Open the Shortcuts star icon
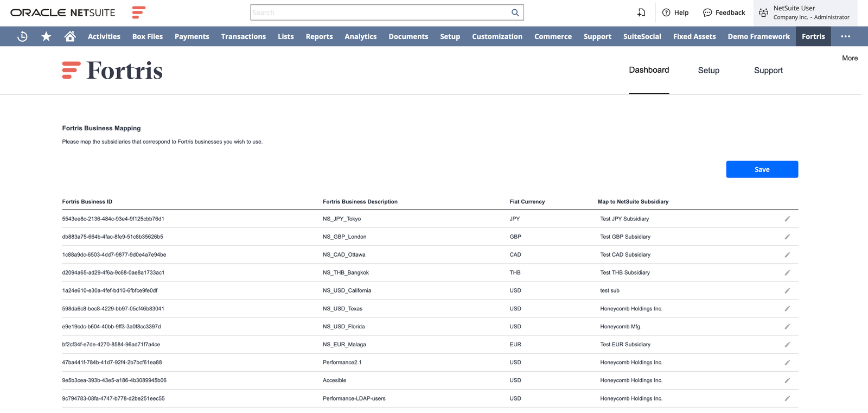This screenshot has width=868, height=413. (x=46, y=36)
